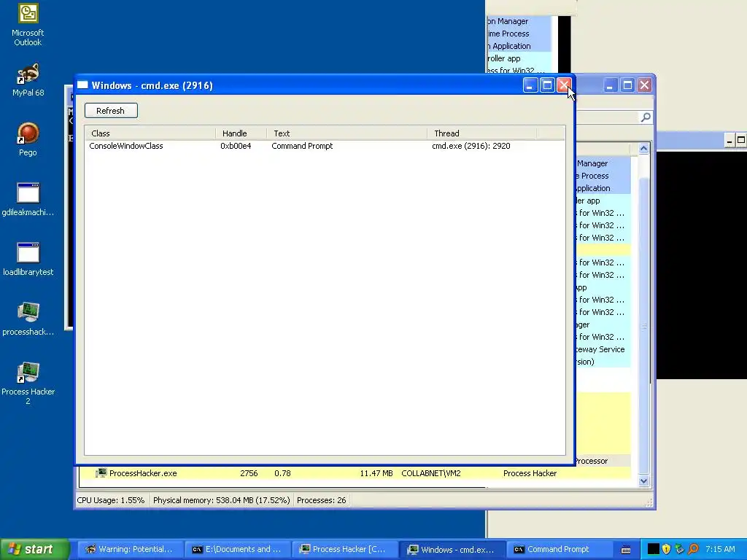Close the Windows - cmd.exe window

pos(564,85)
